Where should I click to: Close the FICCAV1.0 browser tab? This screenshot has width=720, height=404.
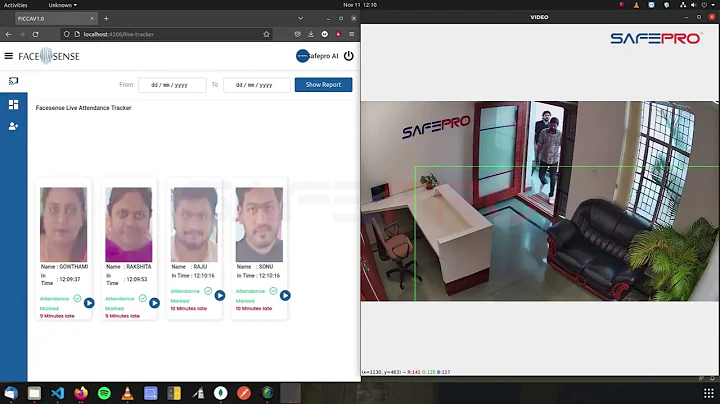(x=92, y=18)
